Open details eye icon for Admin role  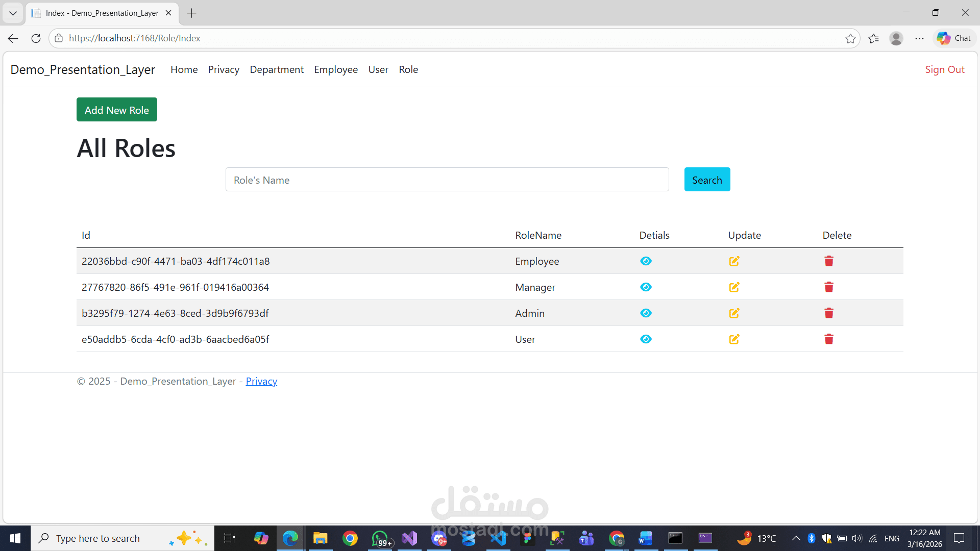pyautogui.click(x=646, y=313)
